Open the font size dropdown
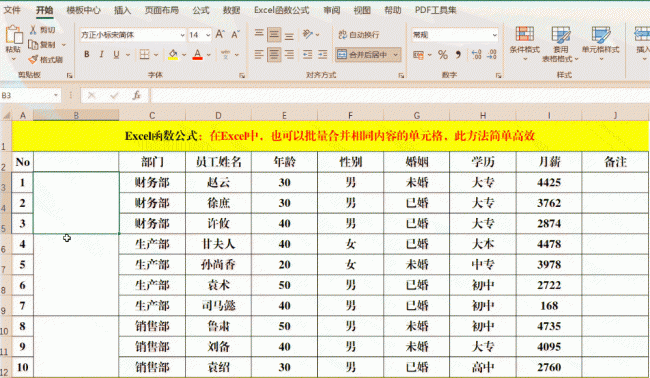Viewport: 650px width, 378px height. (x=208, y=35)
